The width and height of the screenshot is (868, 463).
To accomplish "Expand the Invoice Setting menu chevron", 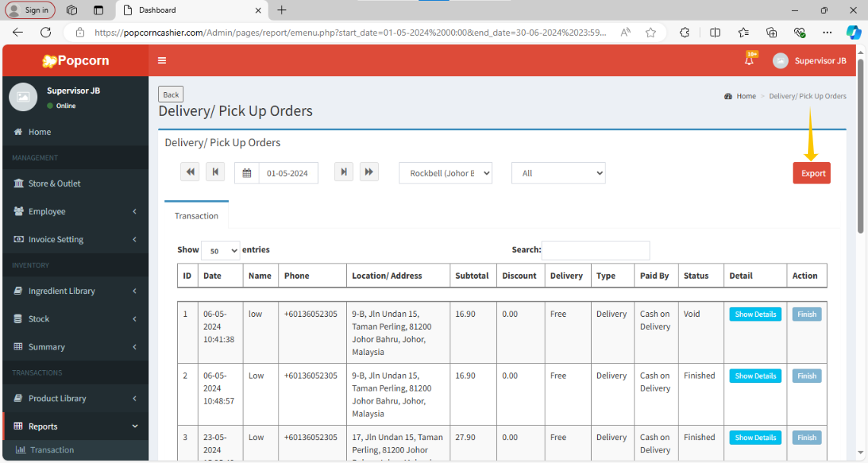I will coord(135,239).
